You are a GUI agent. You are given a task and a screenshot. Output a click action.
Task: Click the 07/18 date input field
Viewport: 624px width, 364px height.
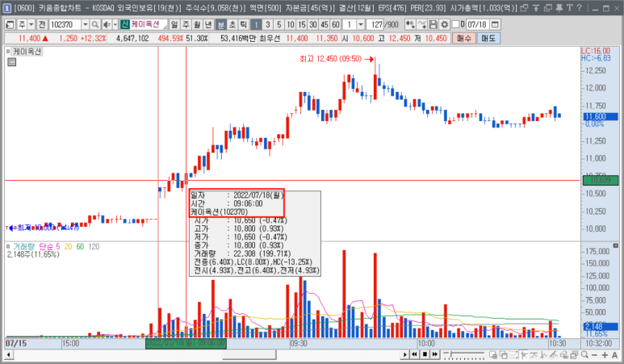pos(477,25)
